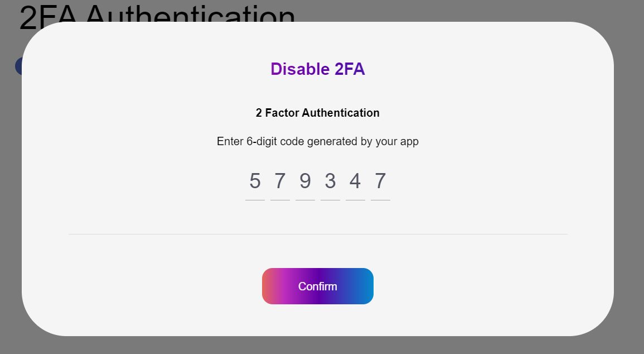This screenshot has height=354, width=644.
Task: Click the pink edge of the Confirm gradient button
Action: (x=269, y=286)
